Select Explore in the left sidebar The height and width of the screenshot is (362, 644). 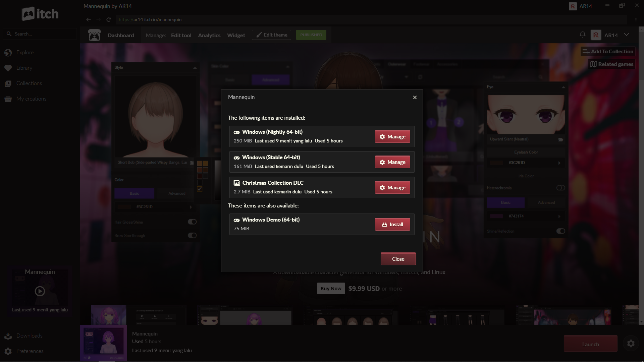pos(25,52)
